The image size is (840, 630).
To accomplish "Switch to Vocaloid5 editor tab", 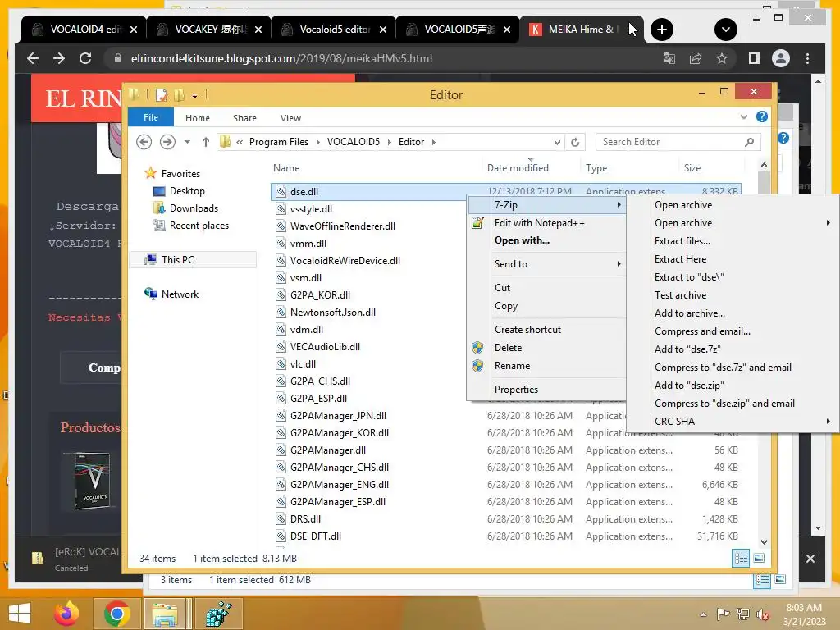I will pos(334,30).
